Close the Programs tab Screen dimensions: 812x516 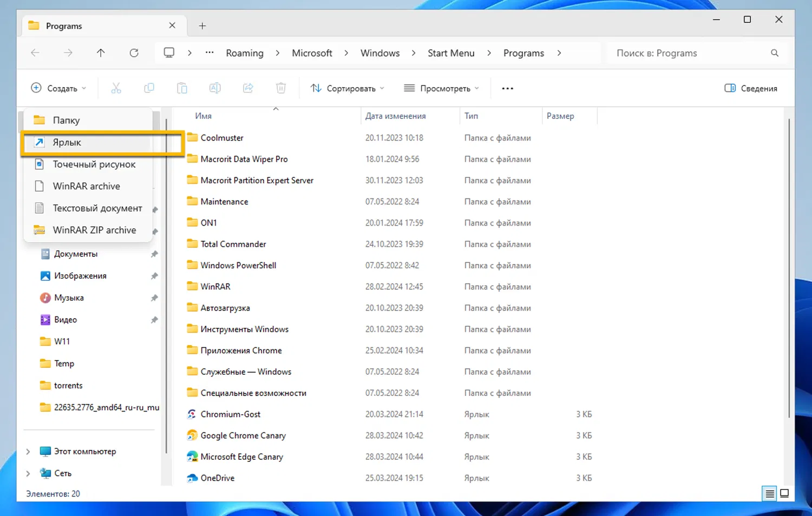[x=172, y=25]
